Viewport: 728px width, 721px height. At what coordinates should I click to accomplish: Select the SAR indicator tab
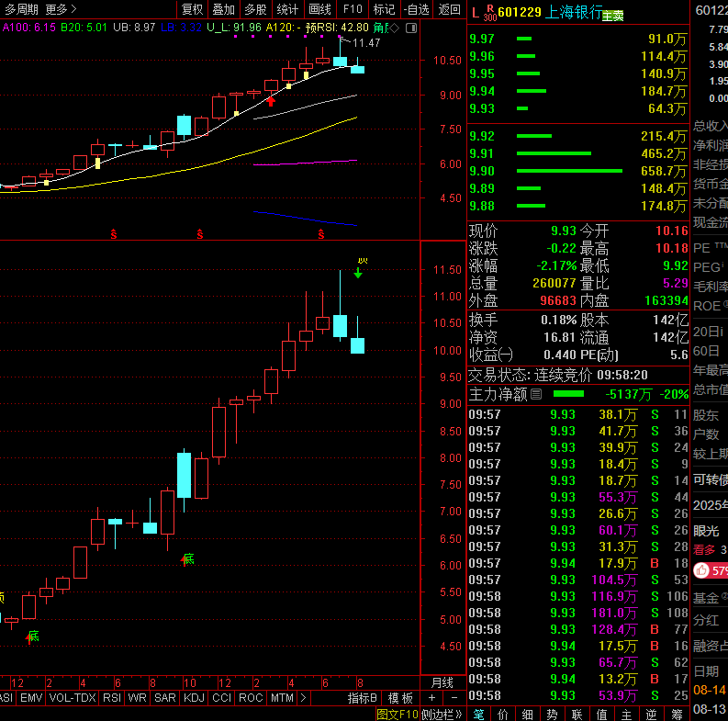pyautogui.click(x=165, y=698)
